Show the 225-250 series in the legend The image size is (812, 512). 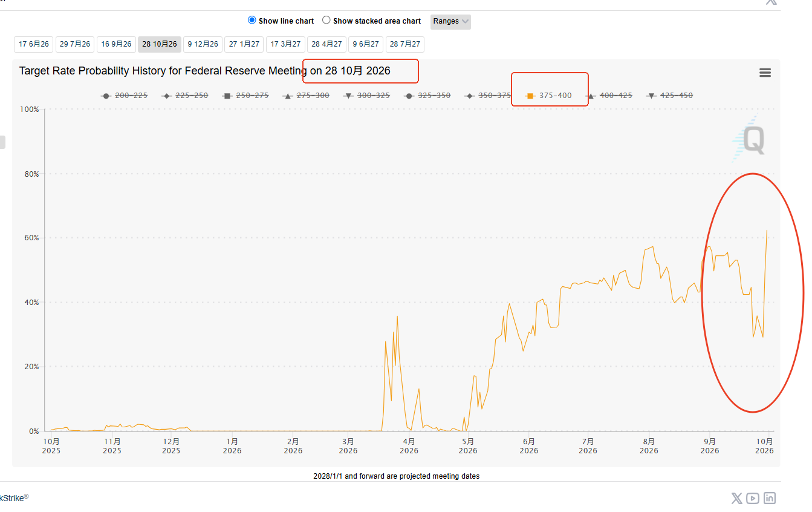tap(185, 96)
